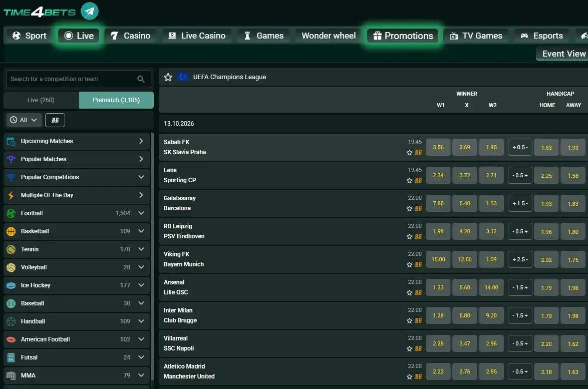Open bet builder BB for Lens match

[x=418, y=181]
